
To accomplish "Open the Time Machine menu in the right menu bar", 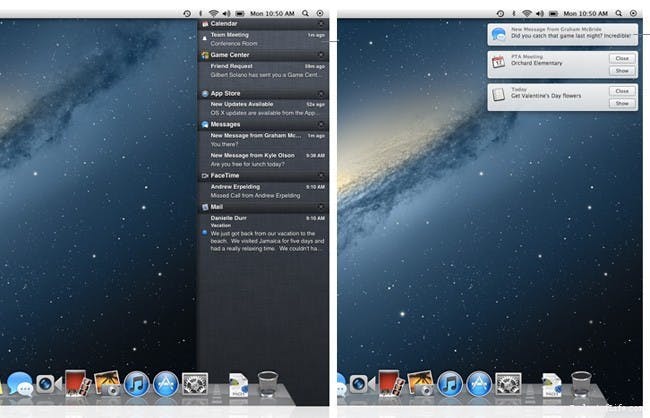I will [x=501, y=13].
